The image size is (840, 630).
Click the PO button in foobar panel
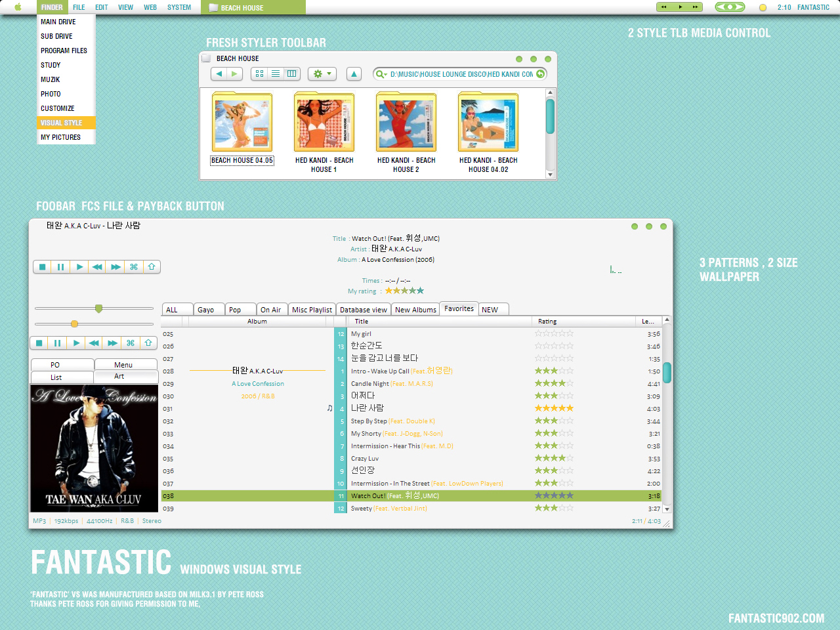pos(62,365)
